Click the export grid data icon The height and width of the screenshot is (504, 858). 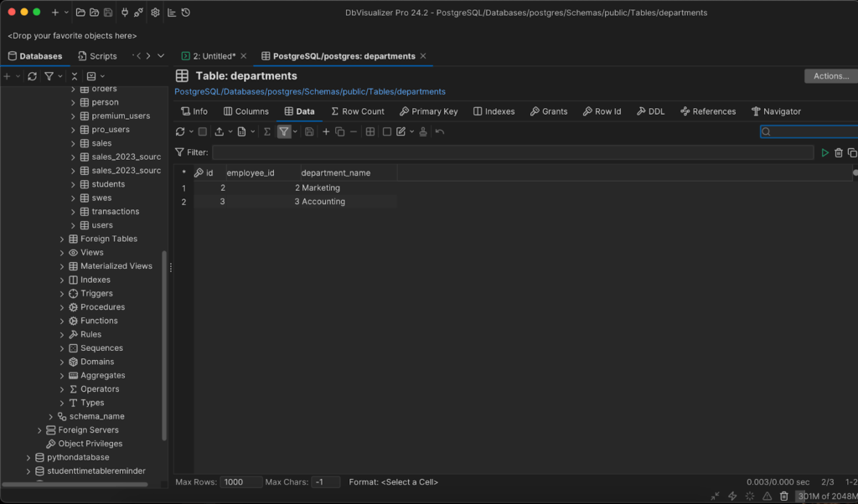click(220, 131)
